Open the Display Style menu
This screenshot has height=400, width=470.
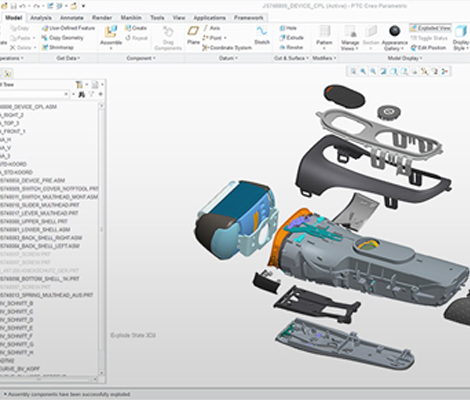461,38
